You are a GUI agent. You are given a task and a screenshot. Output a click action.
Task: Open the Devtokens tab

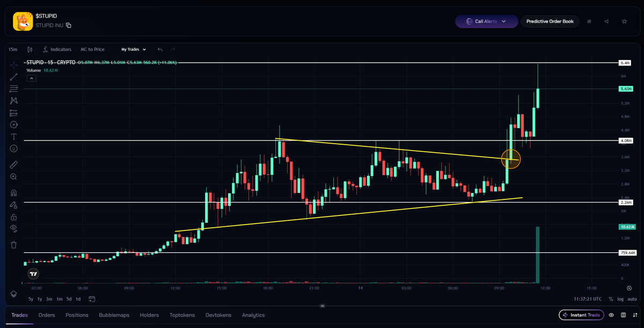click(x=219, y=315)
